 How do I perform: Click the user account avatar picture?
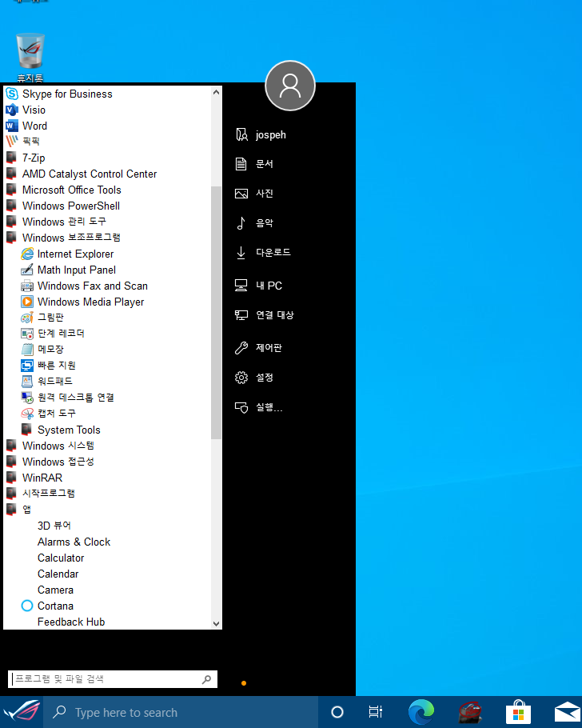pos(290,86)
